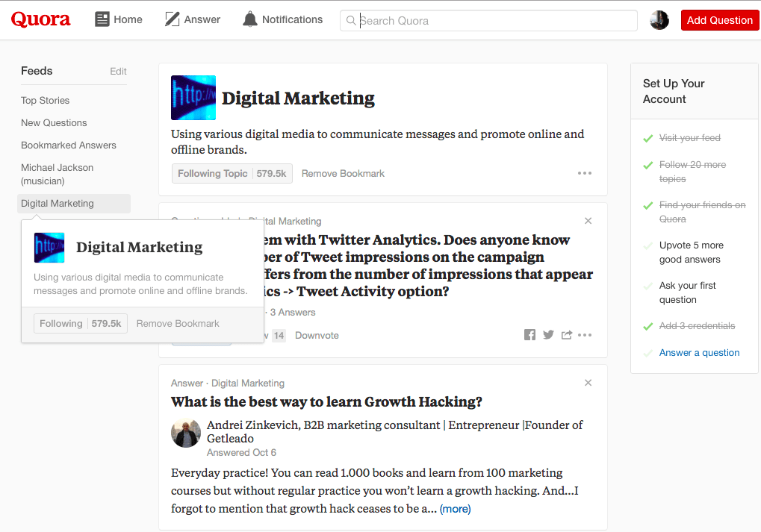Select the Top Stories feed
761x532 pixels.
(x=45, y=101)
